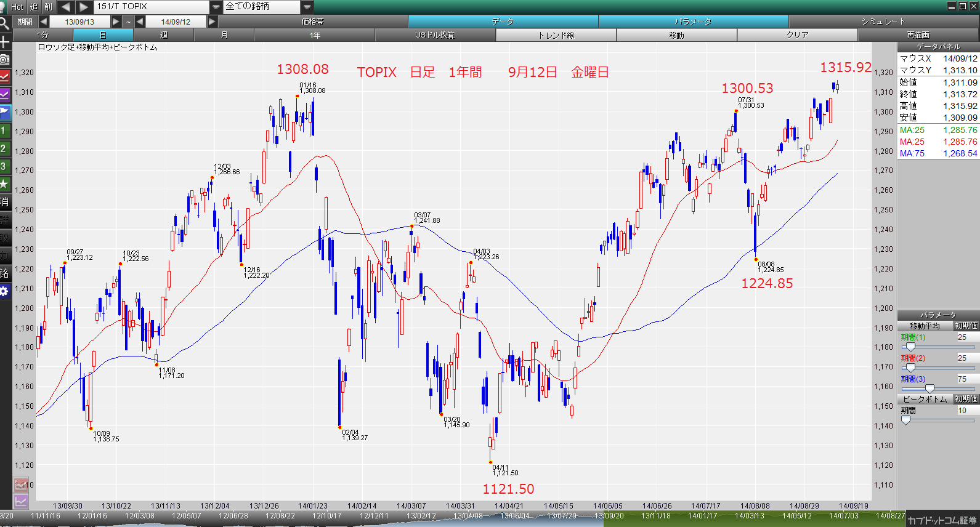The height and width of the screenshot is (527, 980).
Task: Open the シミュレート tab
Action: click(884, 22)
